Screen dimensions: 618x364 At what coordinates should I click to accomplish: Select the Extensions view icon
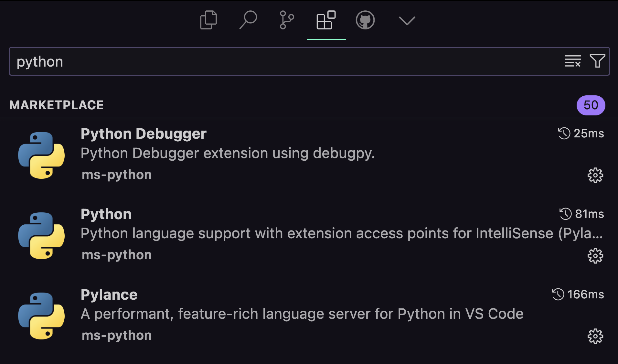326,20
